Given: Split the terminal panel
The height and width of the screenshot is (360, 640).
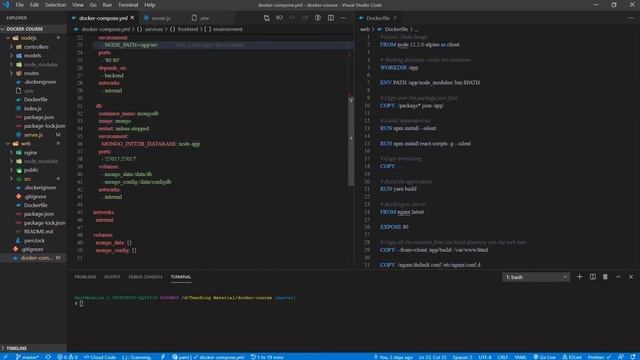Looking at the screenshot, I should 592,277.
